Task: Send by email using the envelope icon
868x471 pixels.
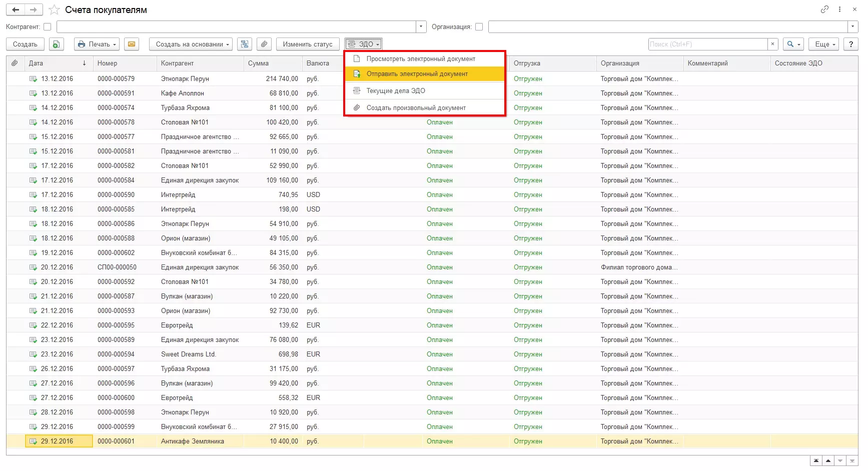Action: 131,44
